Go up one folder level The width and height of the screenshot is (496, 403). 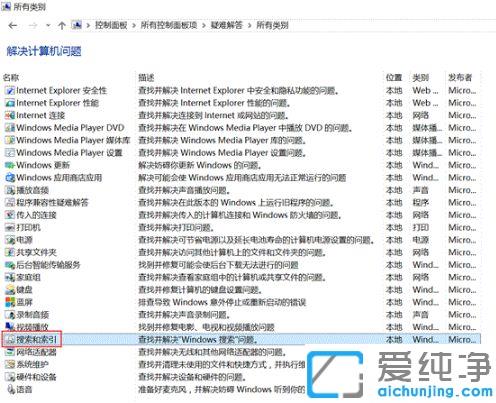click(62, 26)
